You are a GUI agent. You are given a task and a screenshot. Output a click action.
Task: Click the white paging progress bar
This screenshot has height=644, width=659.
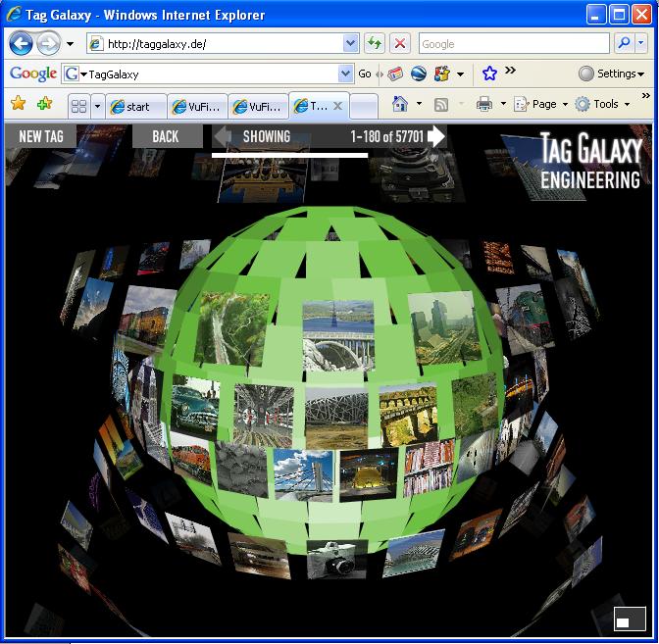[x=289, y=156]
